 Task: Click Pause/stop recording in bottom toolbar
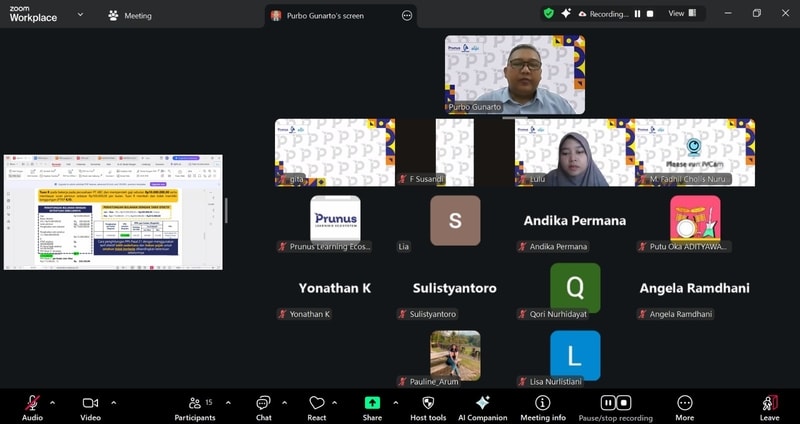(x=615, y=403)
